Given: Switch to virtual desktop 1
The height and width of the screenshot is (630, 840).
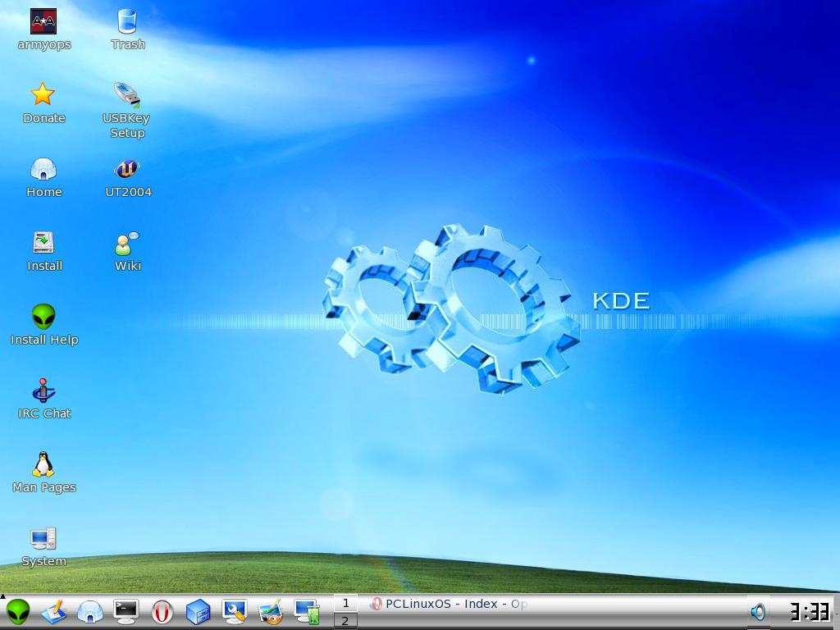Looking at the screenshot, I should click(345, 603).
